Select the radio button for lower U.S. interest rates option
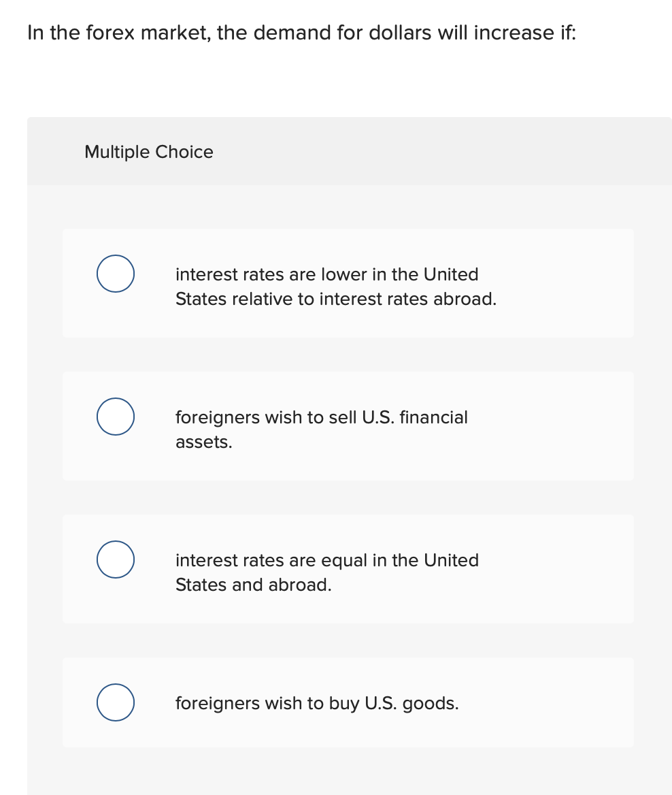Viewport: 672px width, 795px height. click(x=115, y=274)
